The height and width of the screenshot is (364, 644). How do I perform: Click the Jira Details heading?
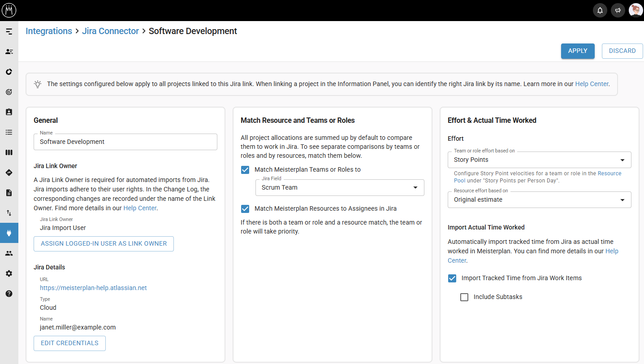pyautogui.click(x=49, y=267)
